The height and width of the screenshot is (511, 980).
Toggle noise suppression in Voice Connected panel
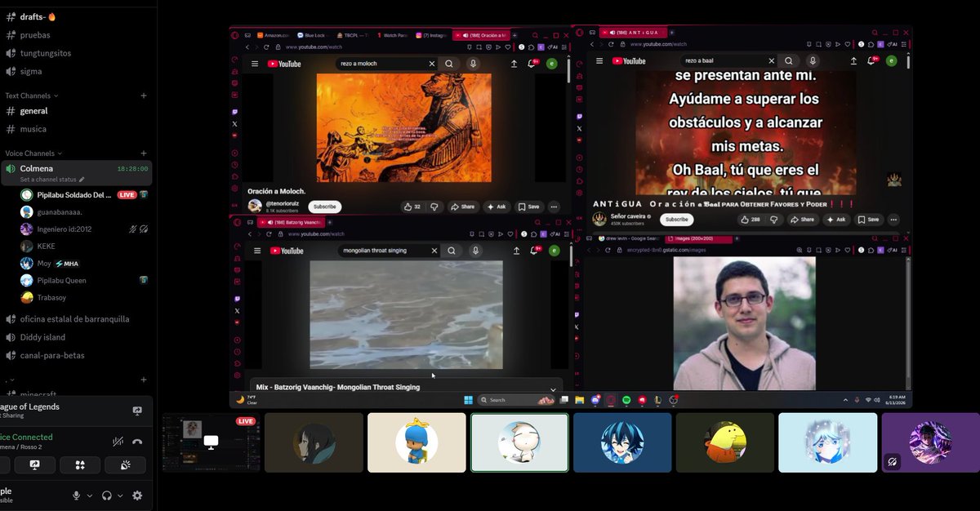(x=118, y=442)
